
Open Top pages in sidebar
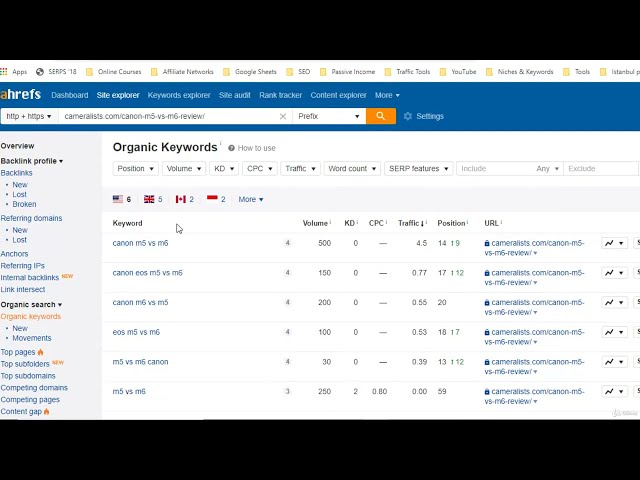[x=18, y=352]
